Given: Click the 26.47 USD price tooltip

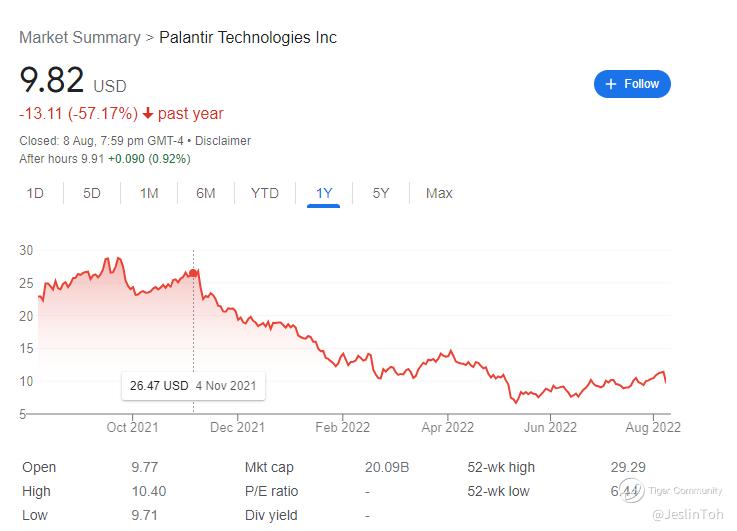Looking at the screenshot, I should point(193,386).
